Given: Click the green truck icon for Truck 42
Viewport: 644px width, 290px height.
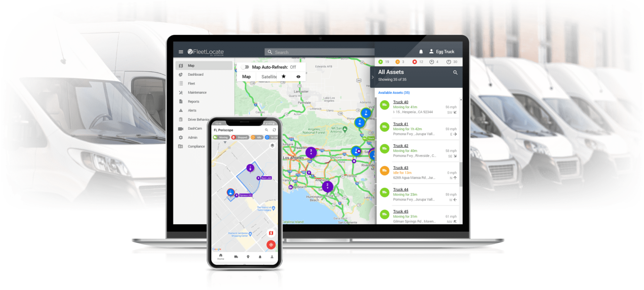Looking at the screenshot, I should (x=384, y=149).
